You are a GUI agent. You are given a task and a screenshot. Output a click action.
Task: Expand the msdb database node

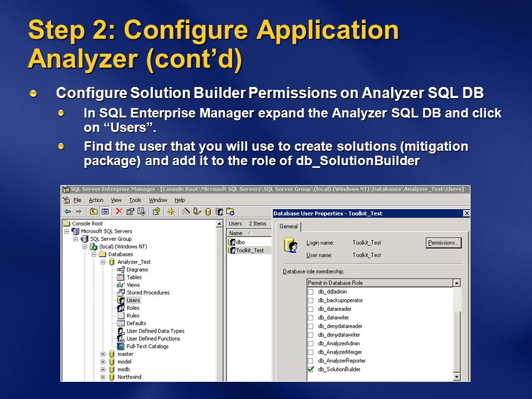tap(103, 370)
